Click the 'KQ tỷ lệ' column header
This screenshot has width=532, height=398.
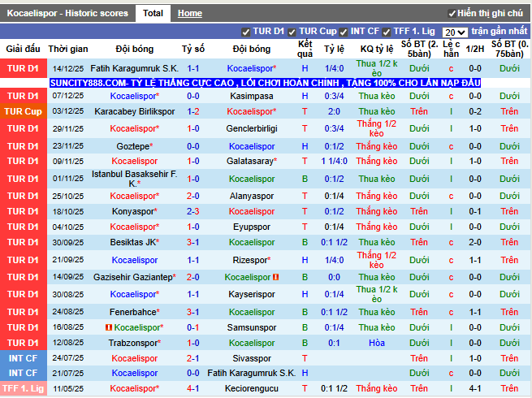click(377, 50)
